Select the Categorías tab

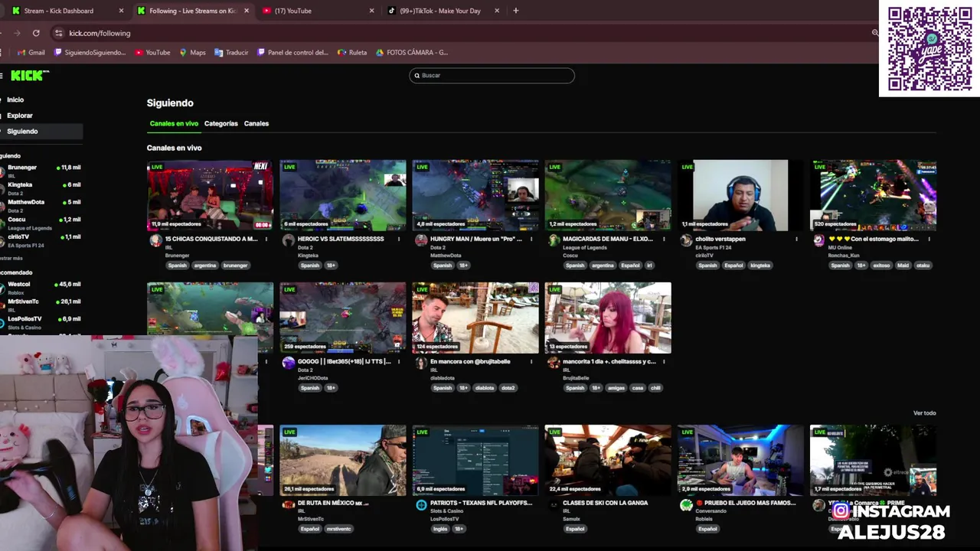pos(220,123)
